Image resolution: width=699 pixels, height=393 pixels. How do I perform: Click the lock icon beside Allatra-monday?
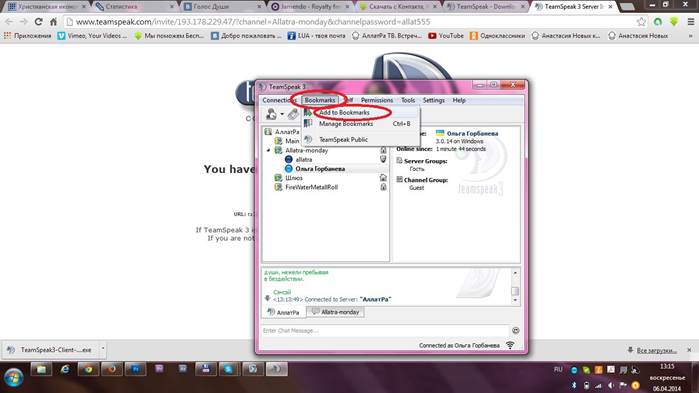[383, 150]
